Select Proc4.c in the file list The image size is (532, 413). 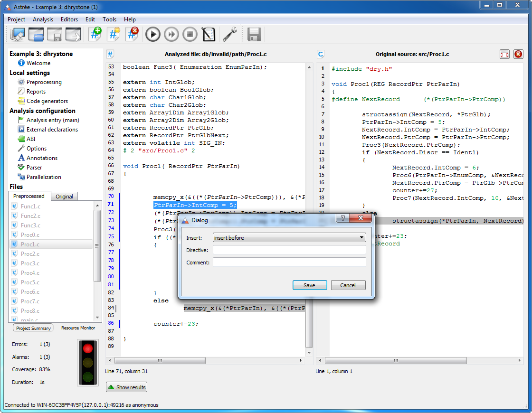click(51, 272)
